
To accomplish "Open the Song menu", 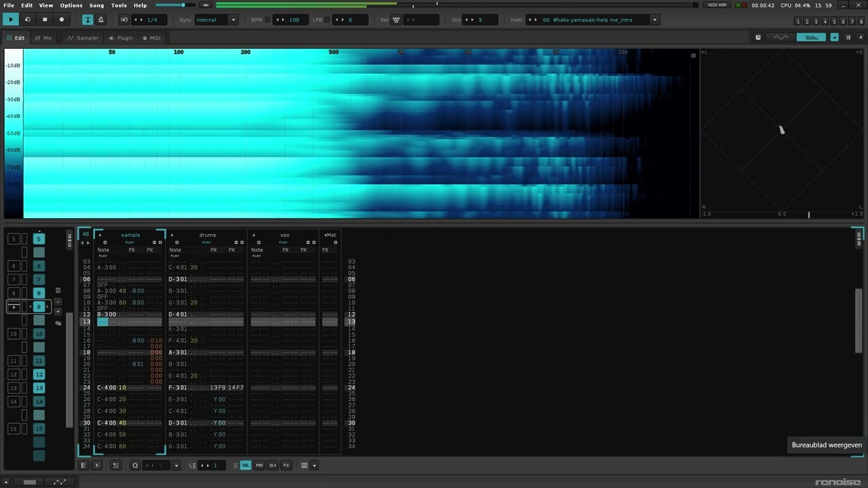I will (x=97, y=5).
